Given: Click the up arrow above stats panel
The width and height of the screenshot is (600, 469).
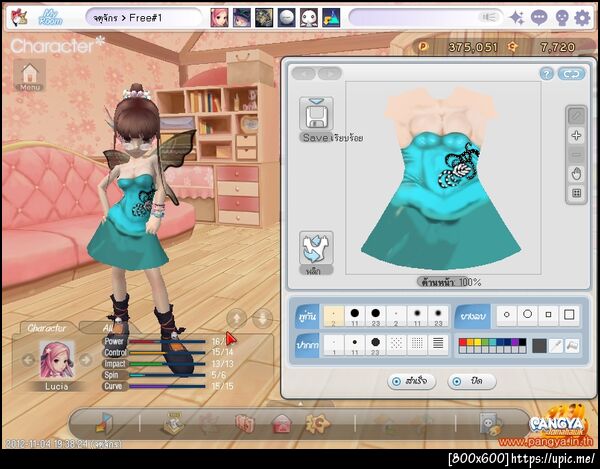Looking at the screenshot, I should pyautogui.click(x=236, y=318).
